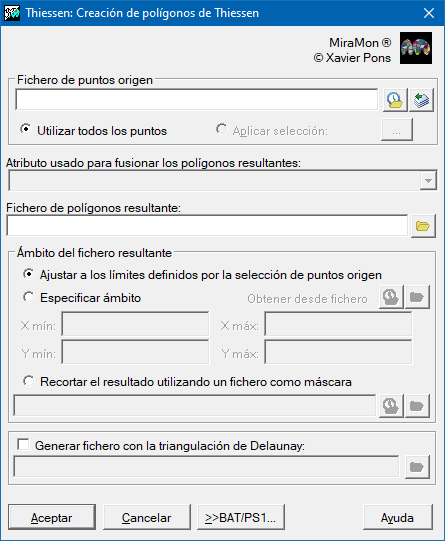
Task: Pick source points from open layers icon
Action: 421,100
